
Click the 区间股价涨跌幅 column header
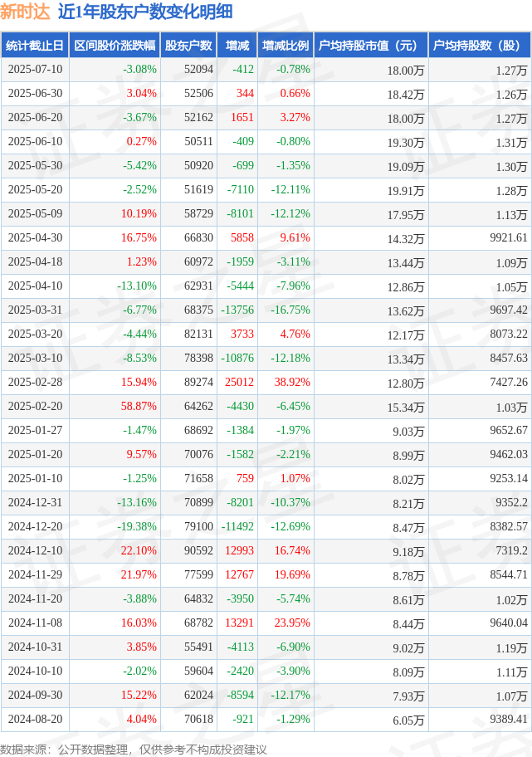click(x=115, y=46)
